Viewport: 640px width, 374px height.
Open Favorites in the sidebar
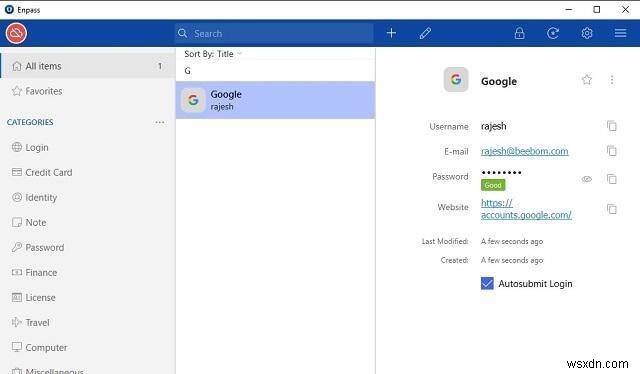click(x=88, y=91)
